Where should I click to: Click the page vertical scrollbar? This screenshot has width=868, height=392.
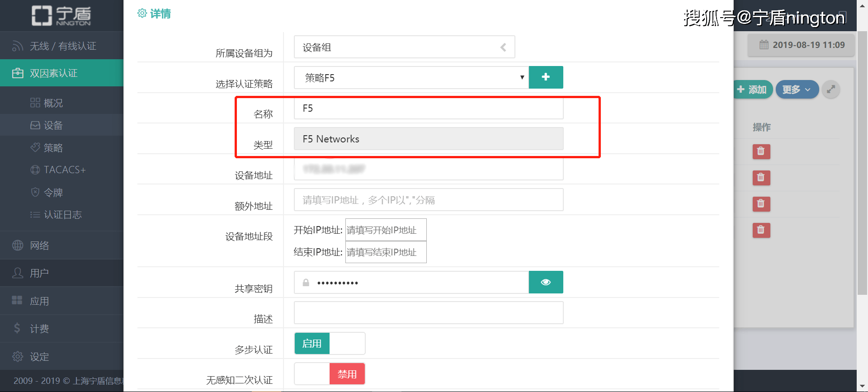point(862,163)
